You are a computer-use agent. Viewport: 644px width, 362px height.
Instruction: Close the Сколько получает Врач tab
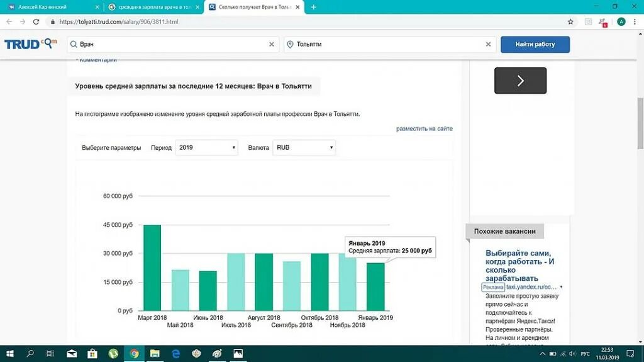click(x=297, y=7)
